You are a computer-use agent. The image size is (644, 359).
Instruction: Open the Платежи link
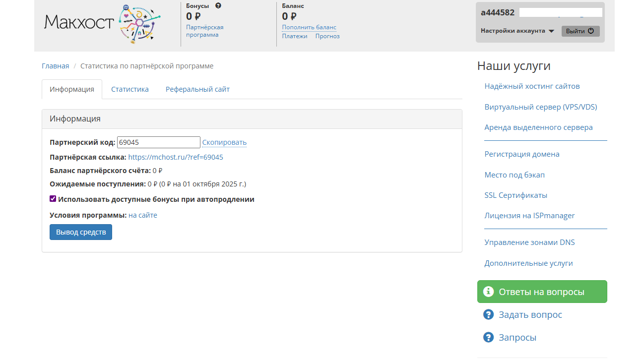(x=295, y=36)
